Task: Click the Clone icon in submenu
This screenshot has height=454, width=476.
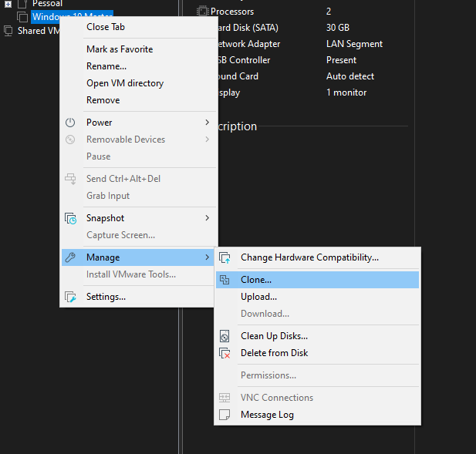Action: point(224,280)
